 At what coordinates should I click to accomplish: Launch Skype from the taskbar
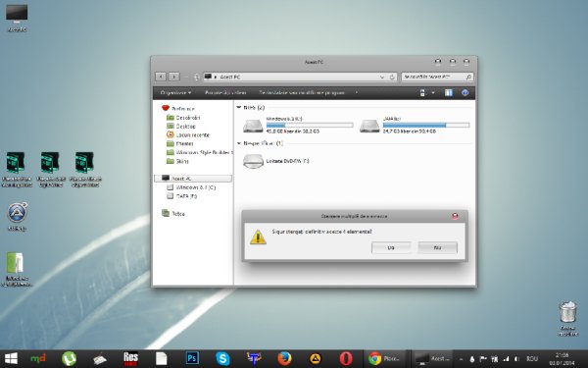pyautogui.click(x=222, y=359)
